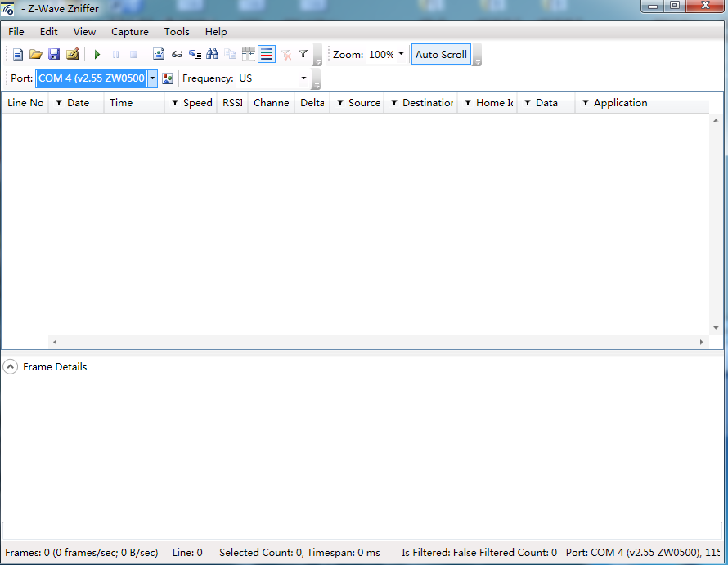Click the Time column header
The width and height of the screenshot is (728, 565).
[x=134, y=102]
